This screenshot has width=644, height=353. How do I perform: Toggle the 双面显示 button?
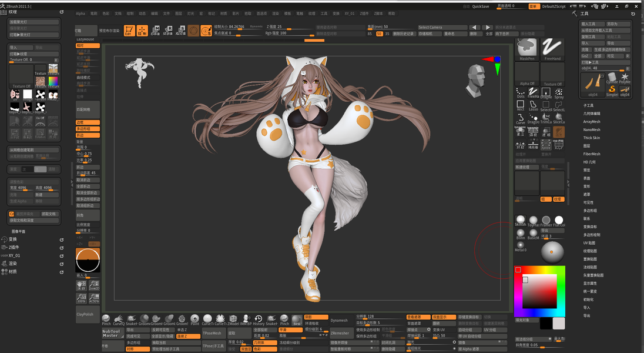(444, 317)
